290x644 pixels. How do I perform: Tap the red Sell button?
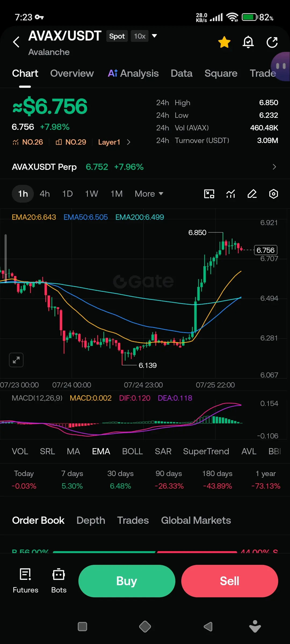pyautogui.click(x=230, y=581)
